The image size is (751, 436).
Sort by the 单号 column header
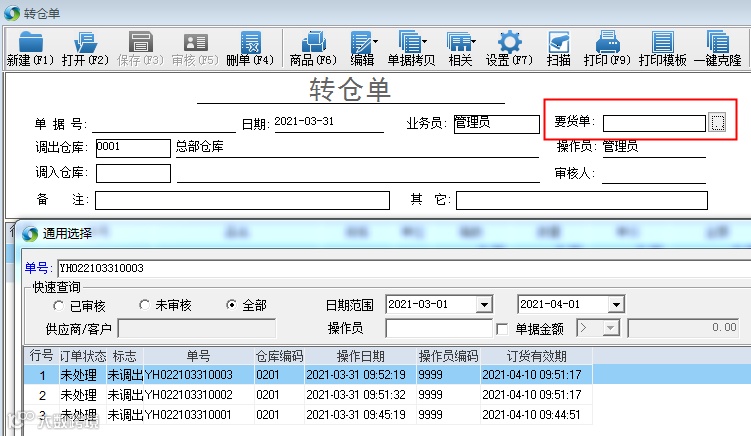(199, 356)
